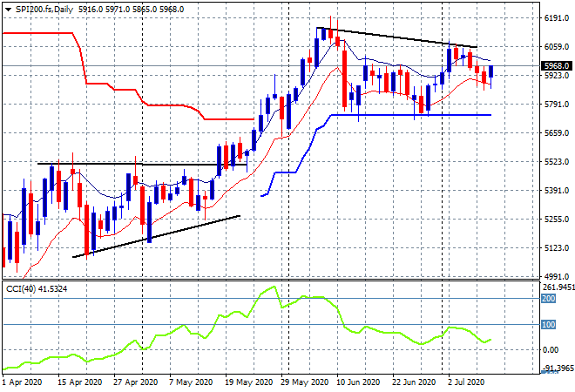Click the 100 level label in CCI panel
The height and width of the screenshot is (392, 575).
click(549, 325)
